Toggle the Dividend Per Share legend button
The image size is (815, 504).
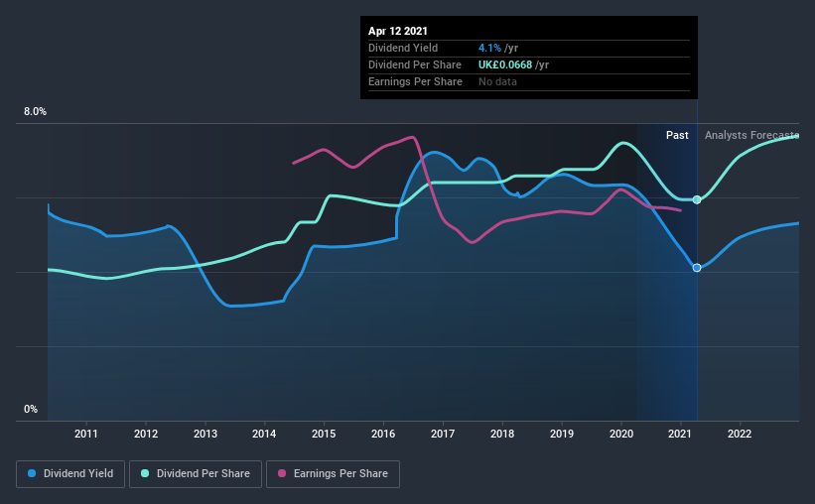(x=196, y=474)
